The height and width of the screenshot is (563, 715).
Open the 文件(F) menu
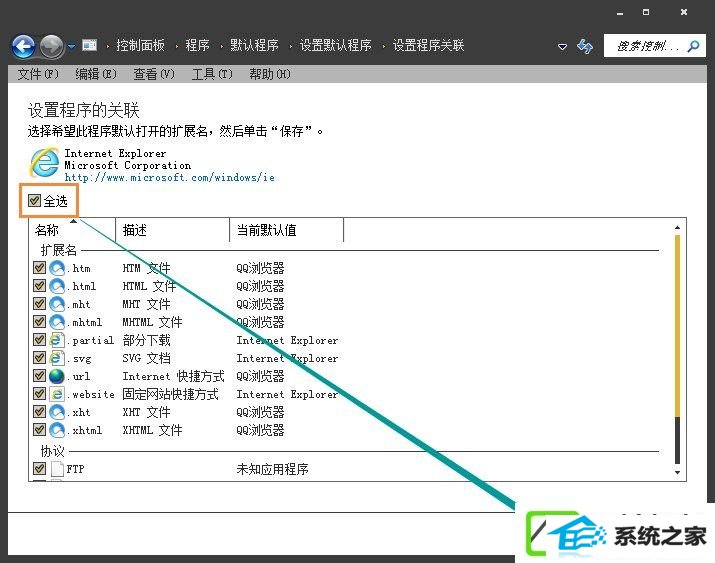38,74
